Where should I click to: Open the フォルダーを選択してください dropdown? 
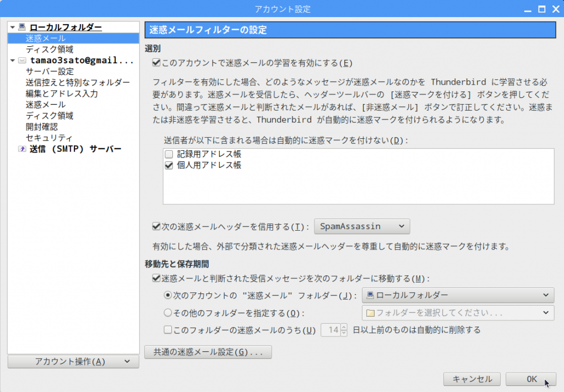coord(458,313)
